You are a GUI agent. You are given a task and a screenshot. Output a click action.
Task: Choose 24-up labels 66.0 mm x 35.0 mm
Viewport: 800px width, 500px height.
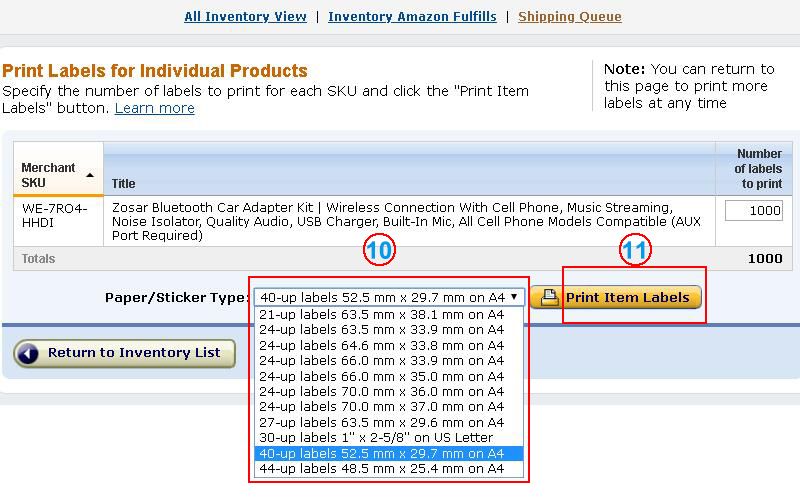tap(381, 376)
